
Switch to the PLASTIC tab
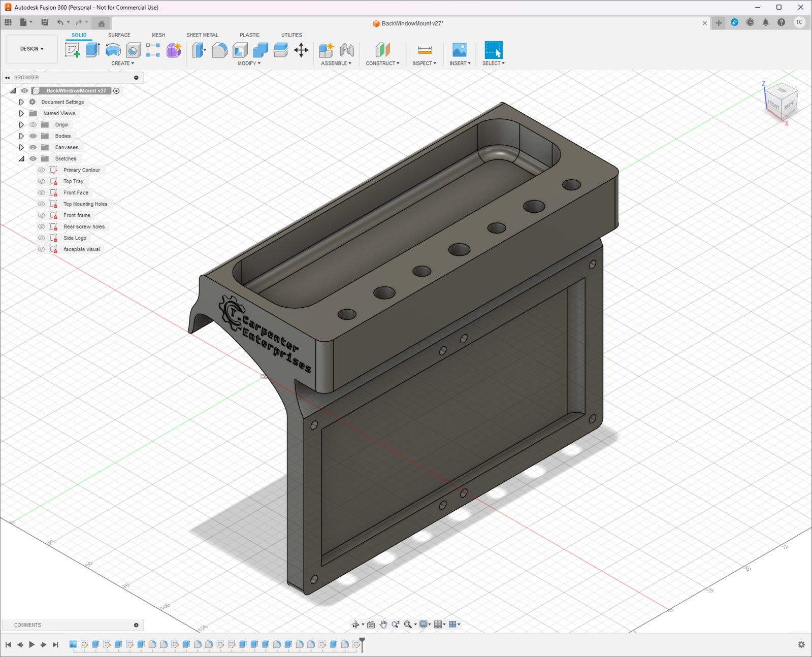[249, 35]
